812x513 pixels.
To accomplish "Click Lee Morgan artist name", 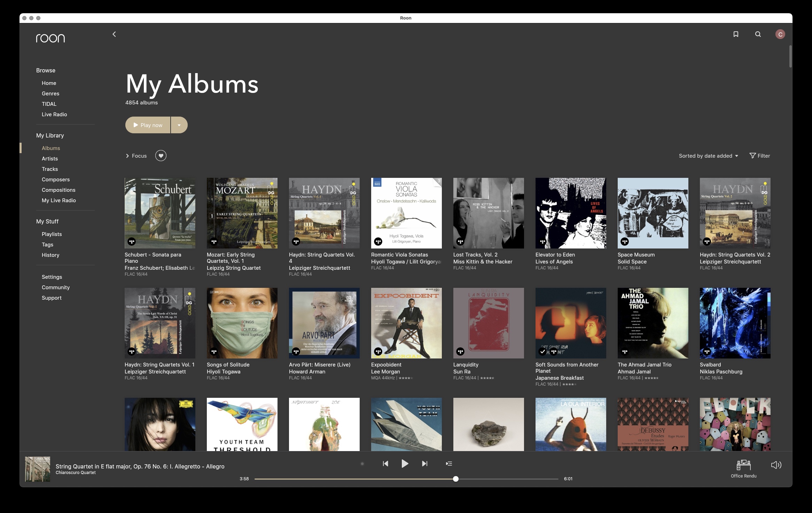I will tap(385, 372).
